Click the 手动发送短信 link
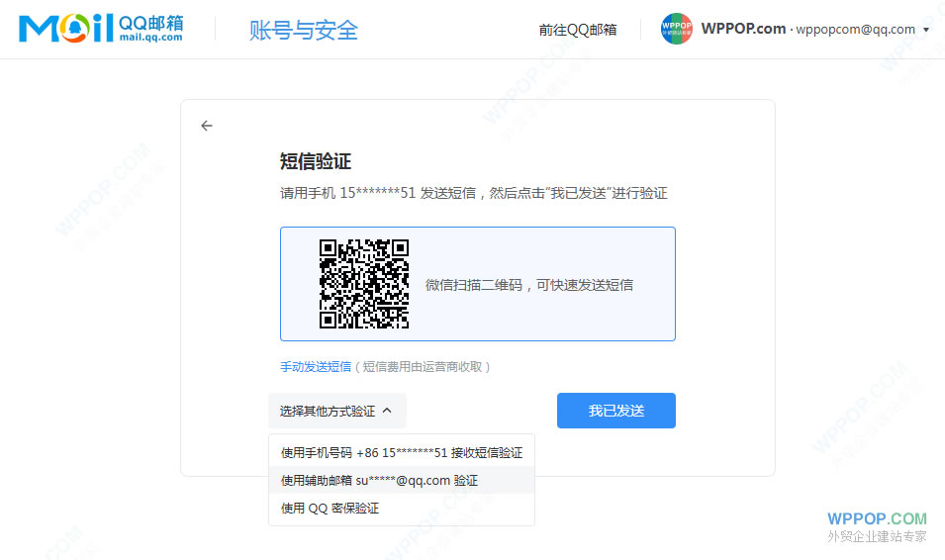Image resolution: width=945 pixels, height=560 pixels. (x=316, y=366)
